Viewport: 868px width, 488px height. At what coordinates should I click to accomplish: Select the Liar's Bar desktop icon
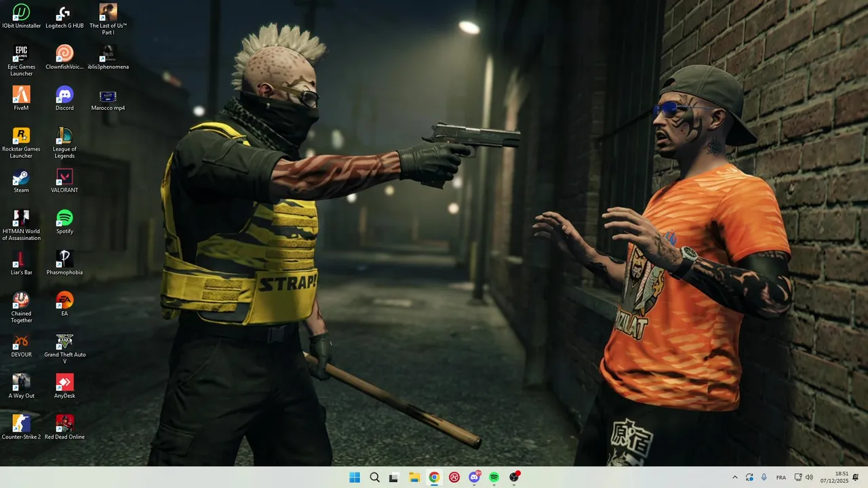pos(21,263)
